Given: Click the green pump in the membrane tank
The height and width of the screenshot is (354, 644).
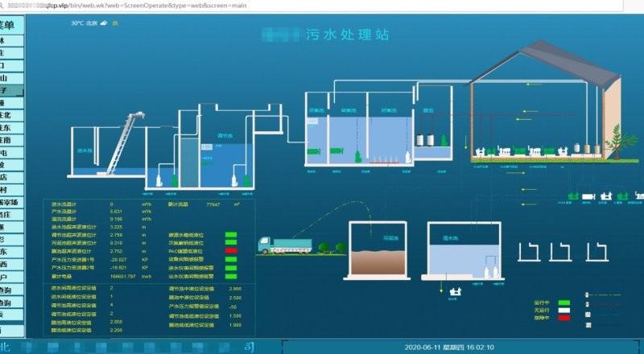Looking at the screenshot, I should pos(444,141).
